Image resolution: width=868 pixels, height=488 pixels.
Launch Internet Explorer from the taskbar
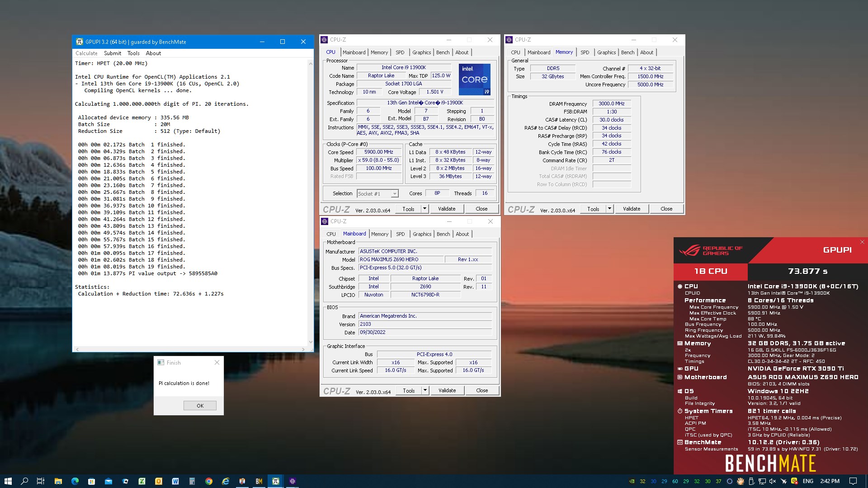click(225, 481)
